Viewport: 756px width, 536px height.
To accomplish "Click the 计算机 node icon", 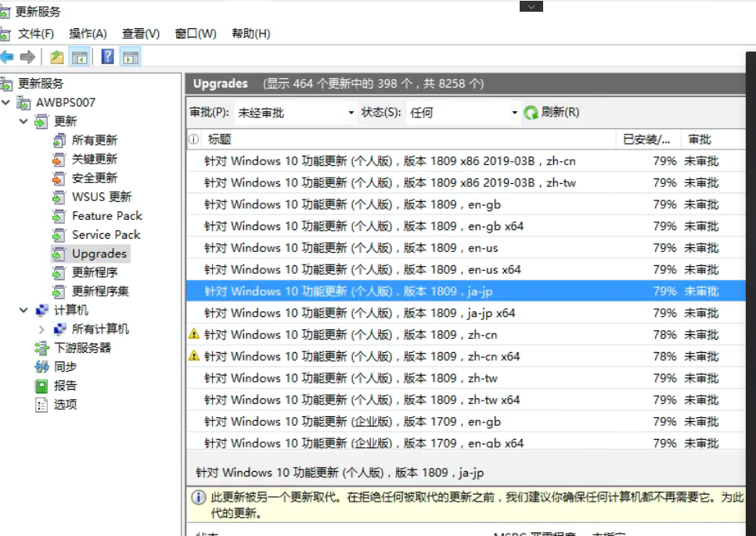I will (x=42, y=311).
